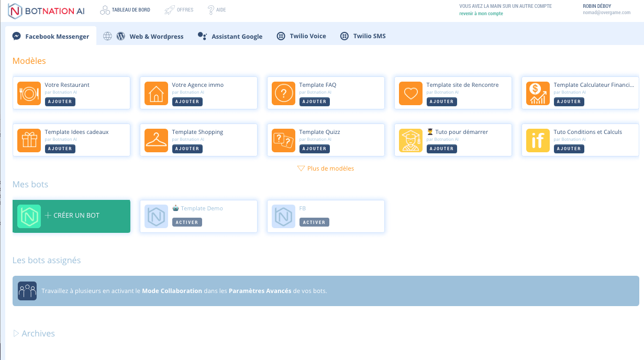Click the Modèles section heading

pyautogui.click(x=29, y=61)
